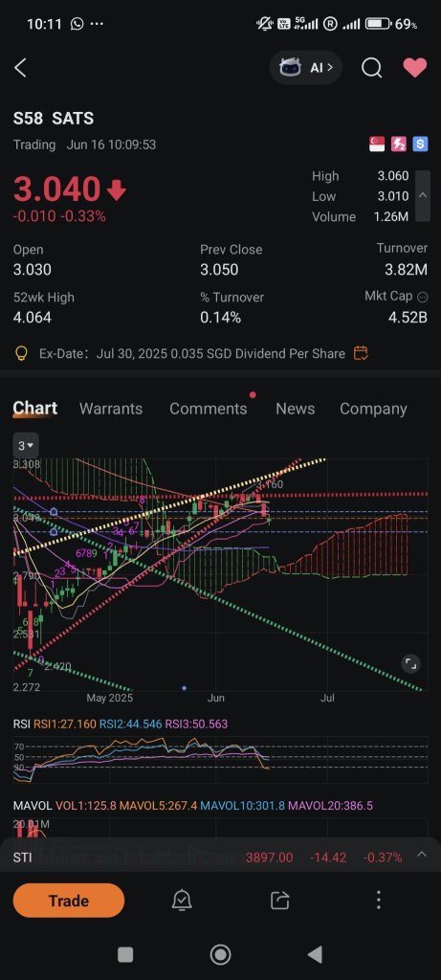This screenshot has height=980, width=441.
Task: Open the Comments tab
Action: tap(208, 409)
